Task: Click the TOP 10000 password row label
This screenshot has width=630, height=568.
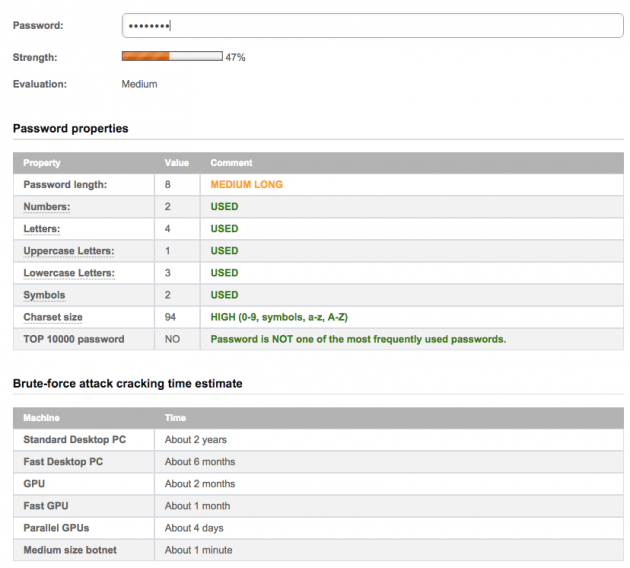Action: (x=74, y=339)
